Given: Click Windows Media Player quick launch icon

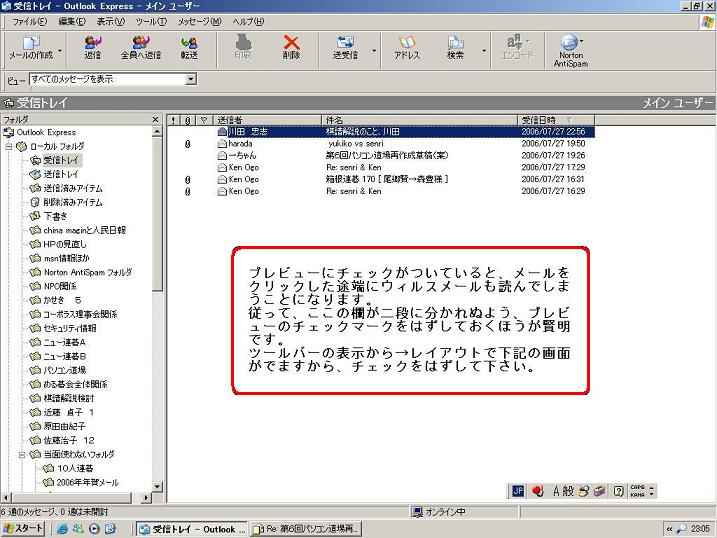Looking at the screenshot, I should pos(94,529).
